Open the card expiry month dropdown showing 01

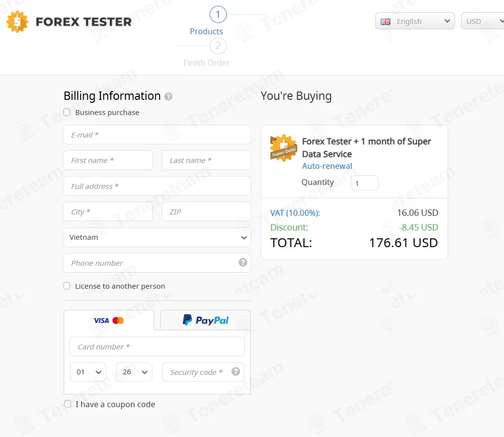tap(88, 372)
